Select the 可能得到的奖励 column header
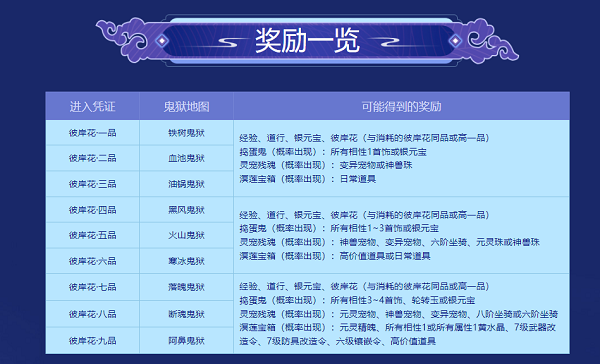 [401, 106]
